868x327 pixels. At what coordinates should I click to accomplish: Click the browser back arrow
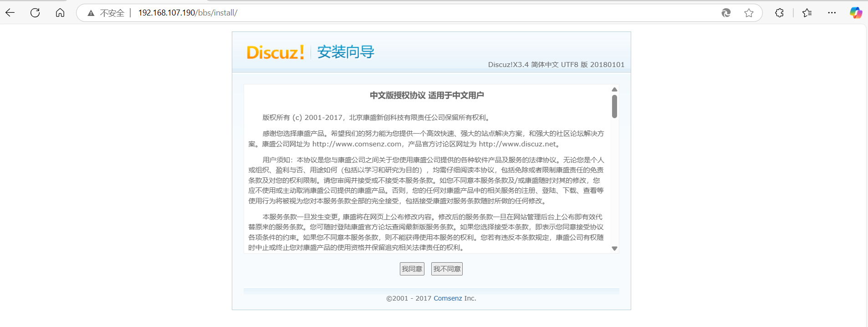pos(10,13)
